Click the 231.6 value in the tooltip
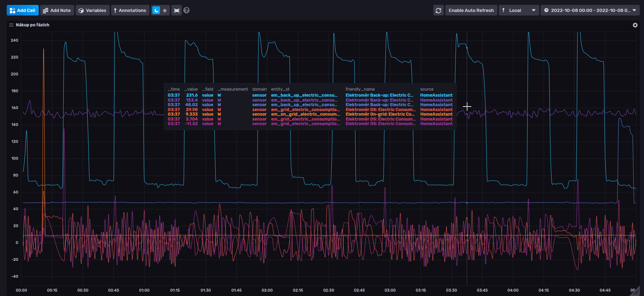 (x=192, y=95)
